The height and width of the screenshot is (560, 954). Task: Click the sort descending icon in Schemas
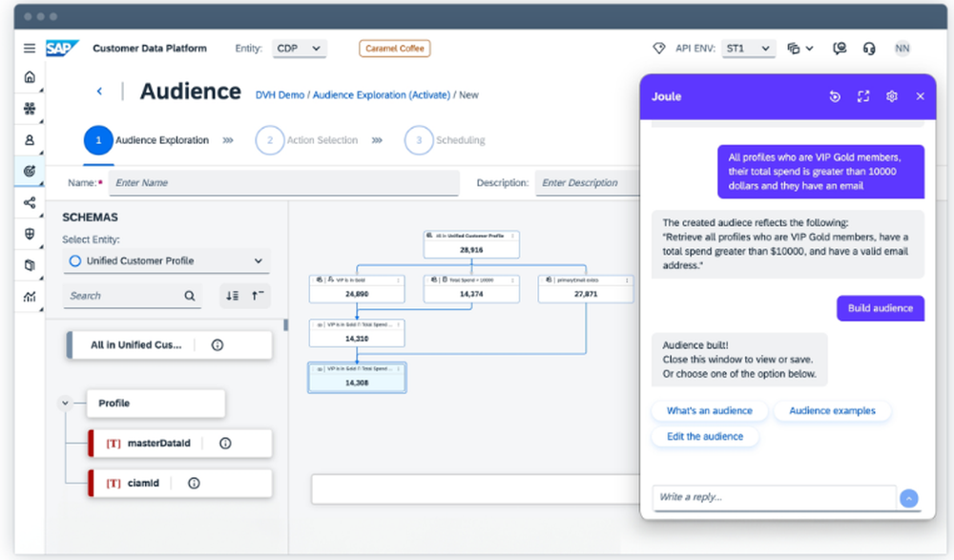click(233, 296)
